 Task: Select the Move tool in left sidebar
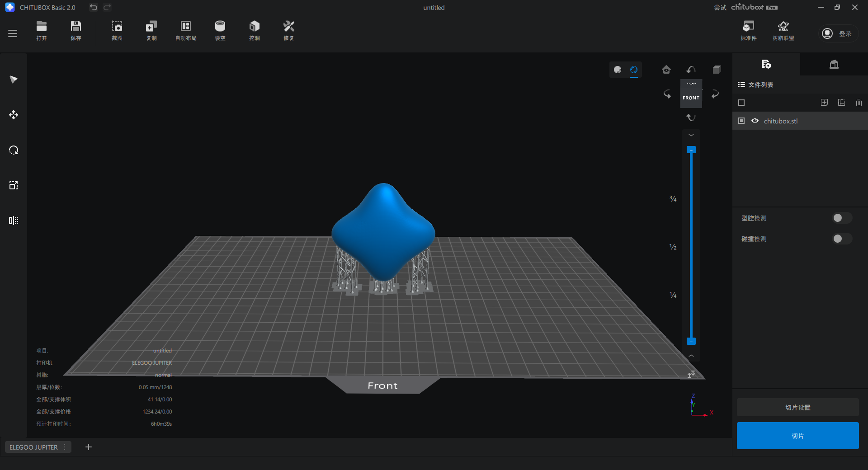click(14, 115)
